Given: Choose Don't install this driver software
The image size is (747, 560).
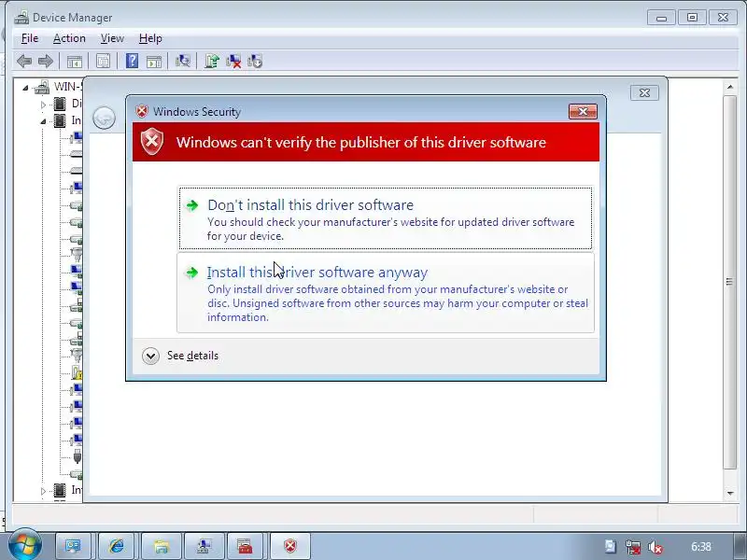Looking at the screenshot, I should (386, 218).
